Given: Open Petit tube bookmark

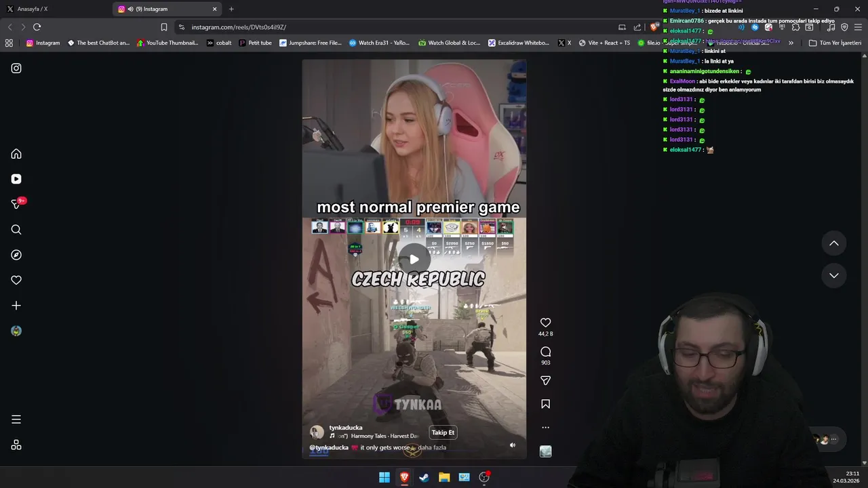Looking at the screenshot, I should click(x=255, y=43).
